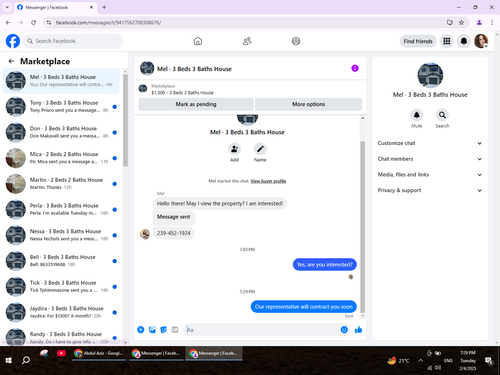Expand Privacy & support section

pyautogui.click(x=430, y=190)
